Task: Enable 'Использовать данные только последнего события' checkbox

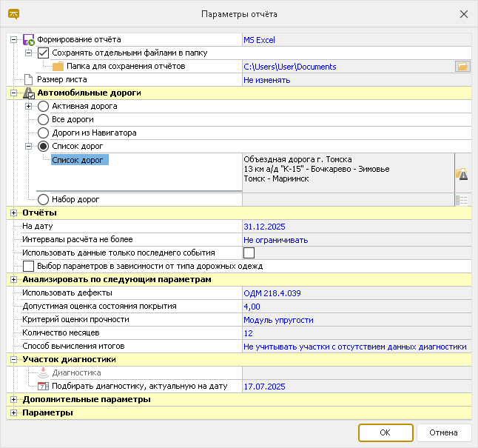Action: [x=238, y=253]
